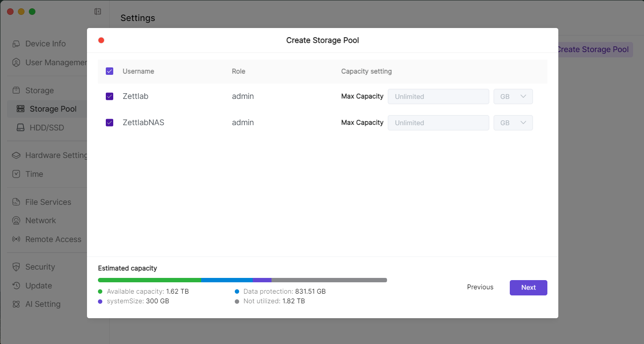Viewport: 644px width, 344px height.
Task: Click the Previous button
Action: pos(480,287)
